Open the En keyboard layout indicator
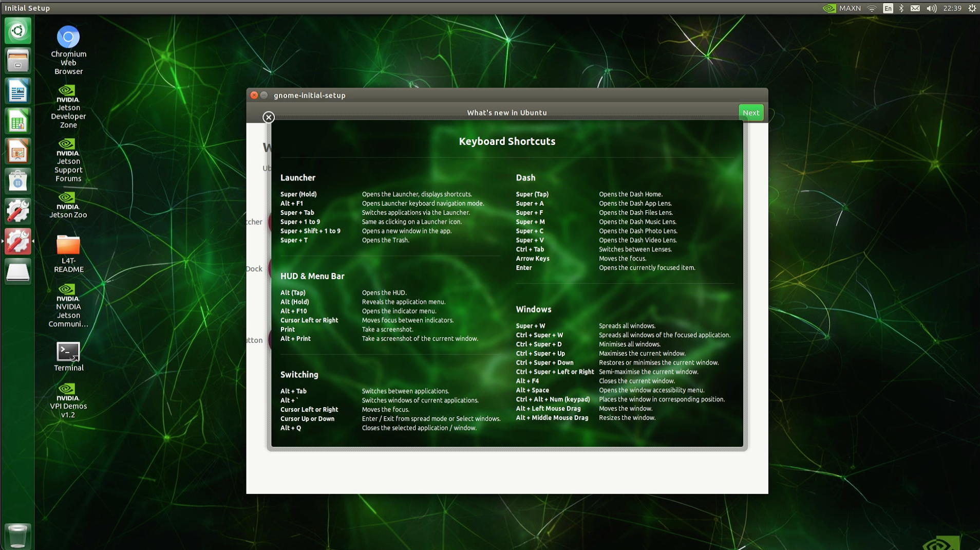The width and height of the screenshot is (980, 550). click(888, 8)
